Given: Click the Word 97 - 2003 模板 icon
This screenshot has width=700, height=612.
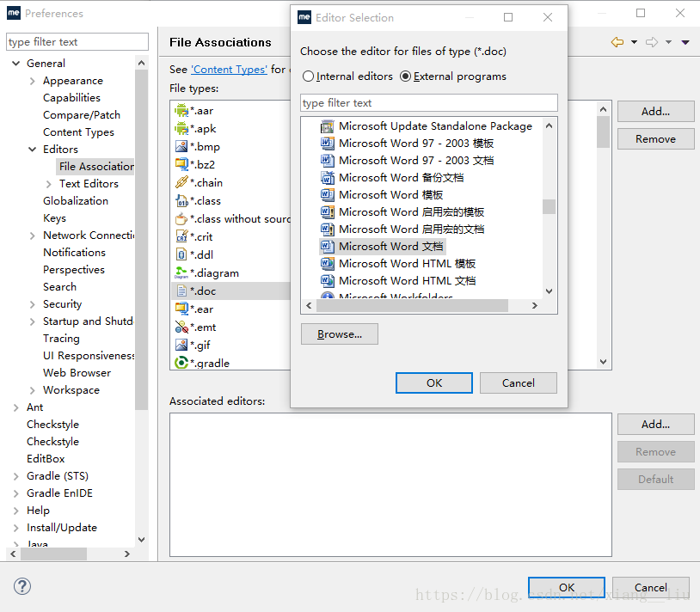Looking at the screenshot, I should pyautogui.click(x=328, y=144).
